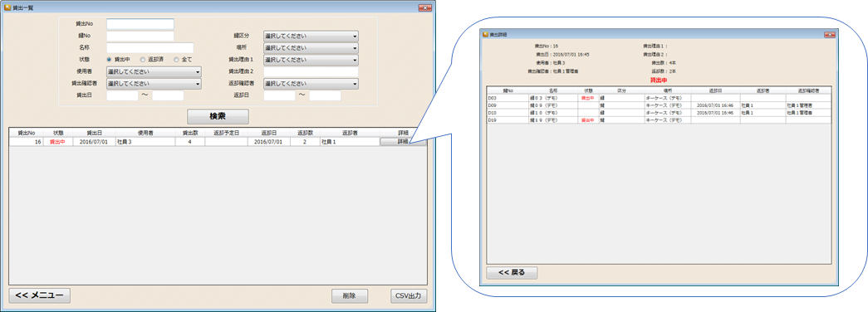Open the 使用者 dropdown
This screenshot has height=312, width=868.
(154, 72)
